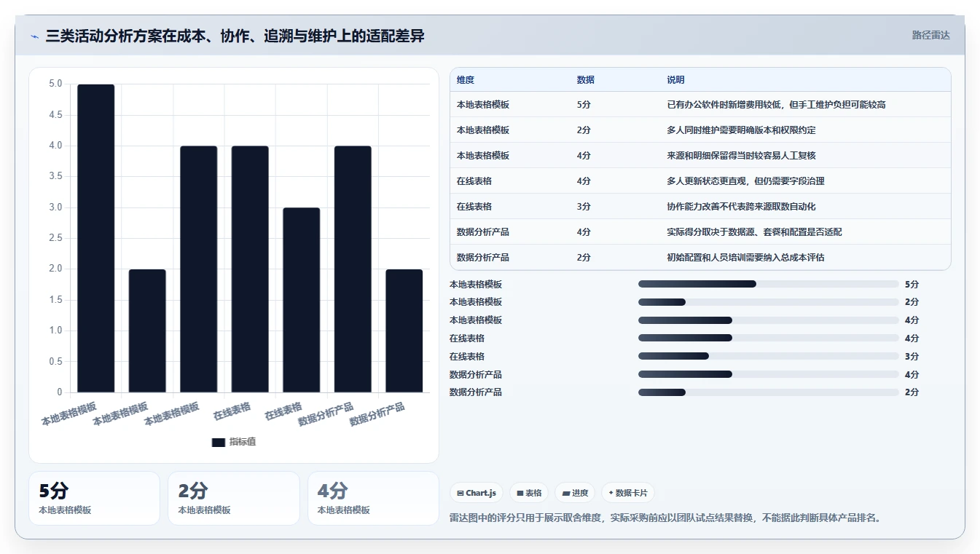The height and width of the screenshot is (554, 980).
Task: Click the 3分 value beside the progress bars
Action: pos(912,356)
